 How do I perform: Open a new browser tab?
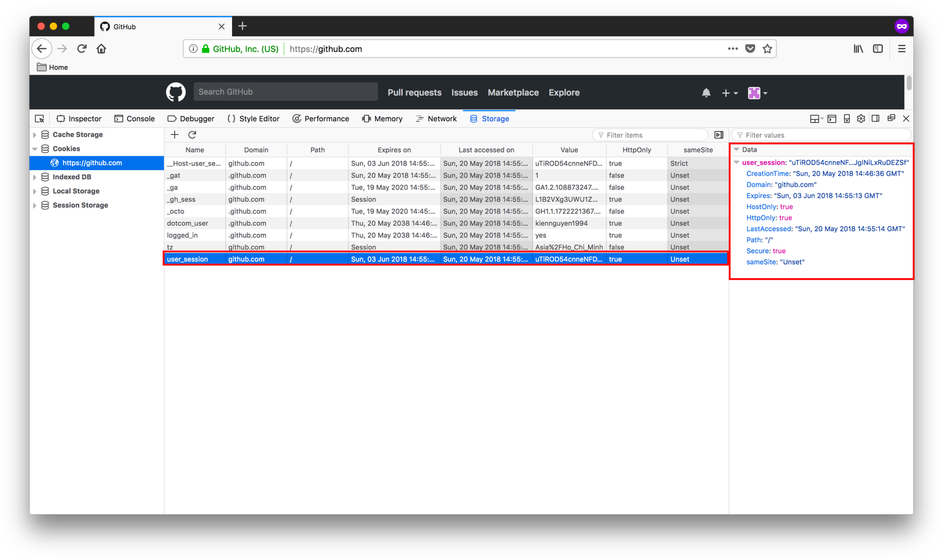point(242,26)
